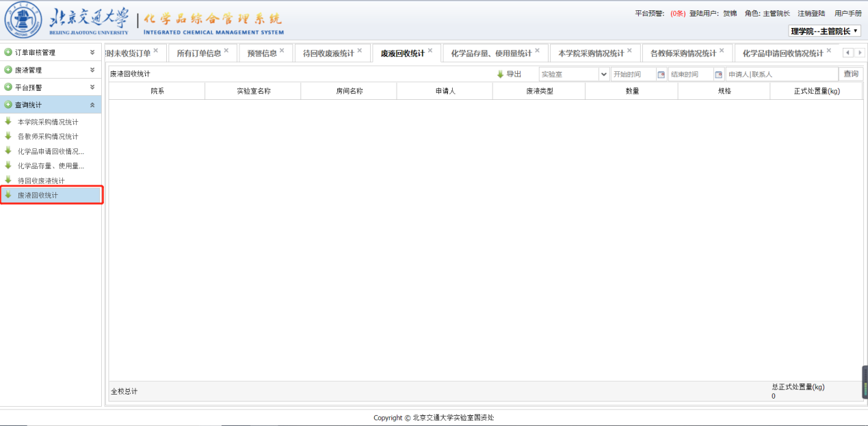
Task: Click the 申请人|联系人 input field
Action: click(781, 75)
